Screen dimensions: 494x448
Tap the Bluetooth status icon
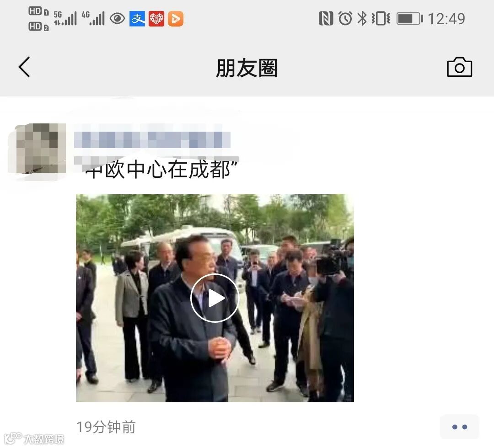(362, 19)
